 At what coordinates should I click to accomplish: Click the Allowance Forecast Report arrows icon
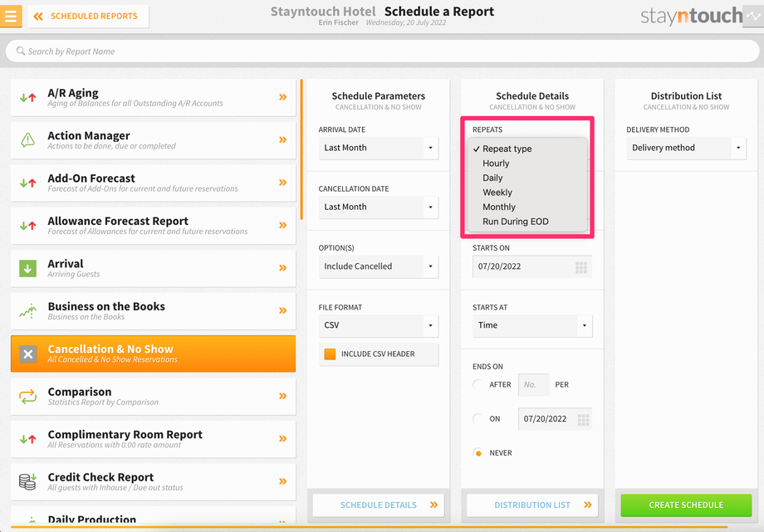(27, 226)
